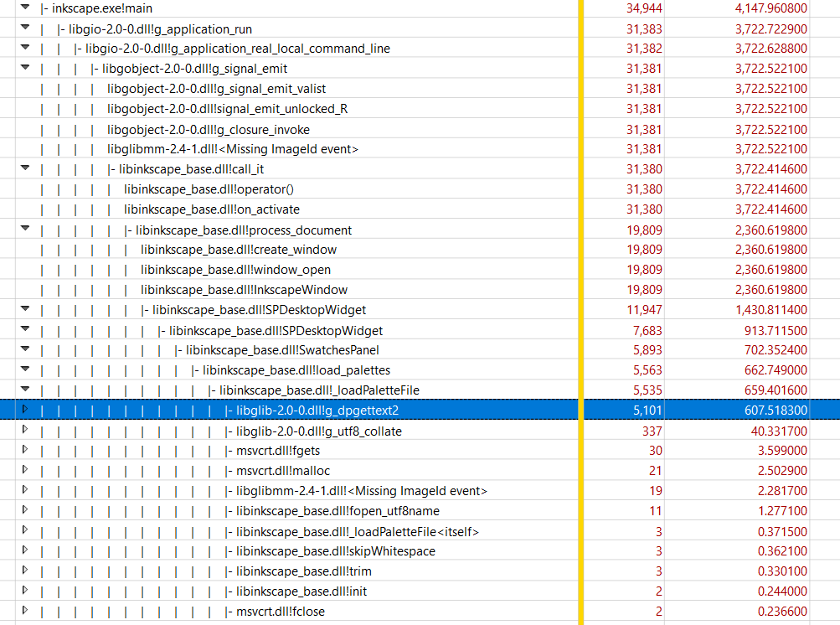The width and height of the screenshot is (840, 625).
Task: Collapse SPDesktopWidget node with count 11,947
Action: pyautogui.click(x=25, y=309)
